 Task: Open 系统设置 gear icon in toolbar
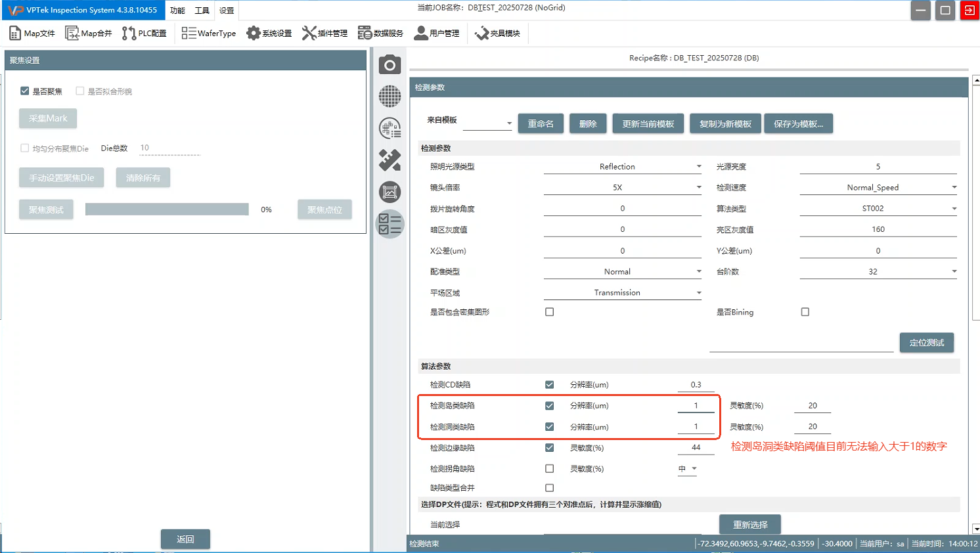[254, 33]
